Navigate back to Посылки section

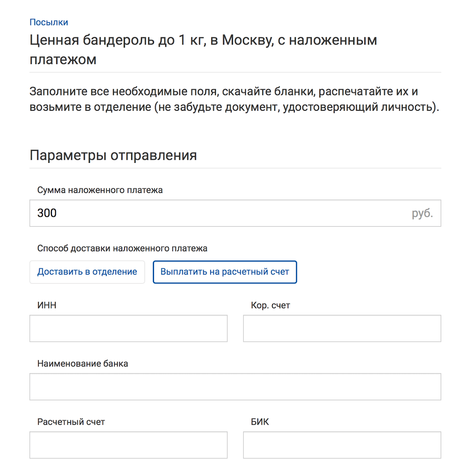point(42,21)
